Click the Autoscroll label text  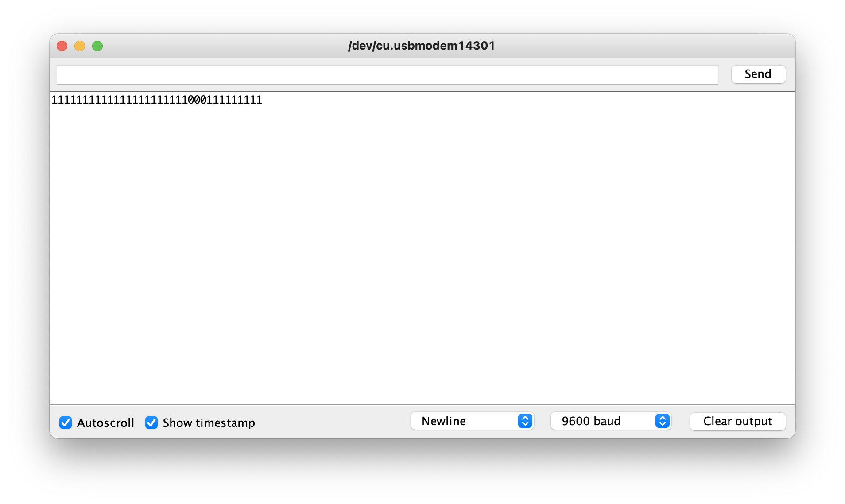point(105,423)
